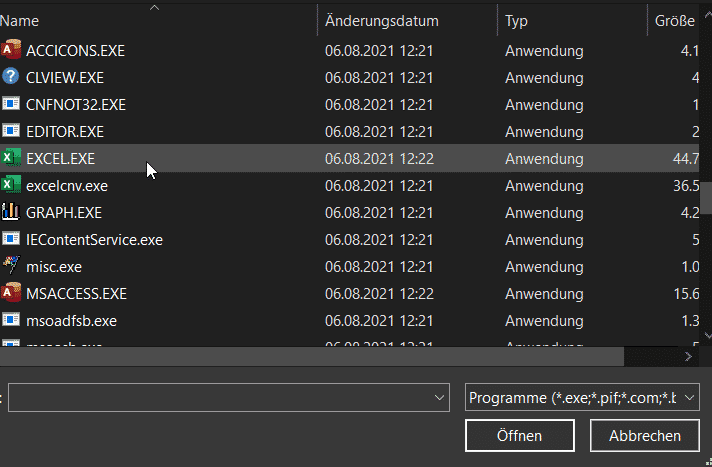
Task: Sort by the Änderungsdatum column header
Action: pos(407,21)
